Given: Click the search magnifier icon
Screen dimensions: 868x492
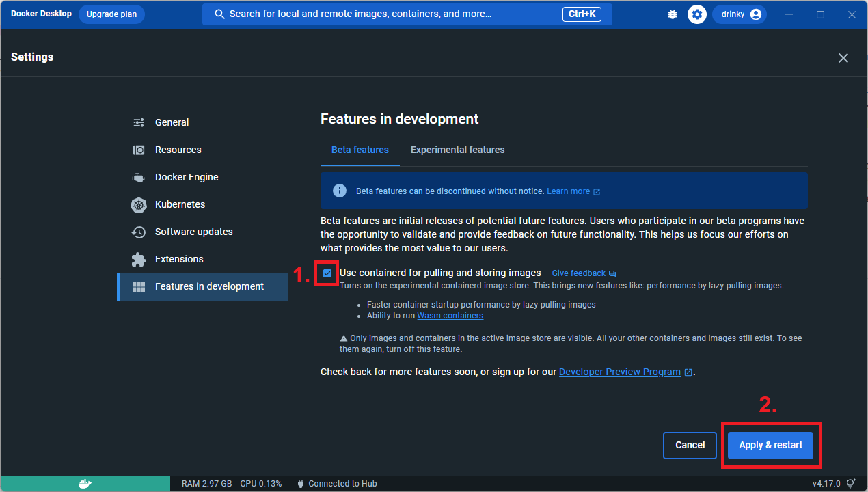Looking at the screenshot, I should (x=220, y=14).
